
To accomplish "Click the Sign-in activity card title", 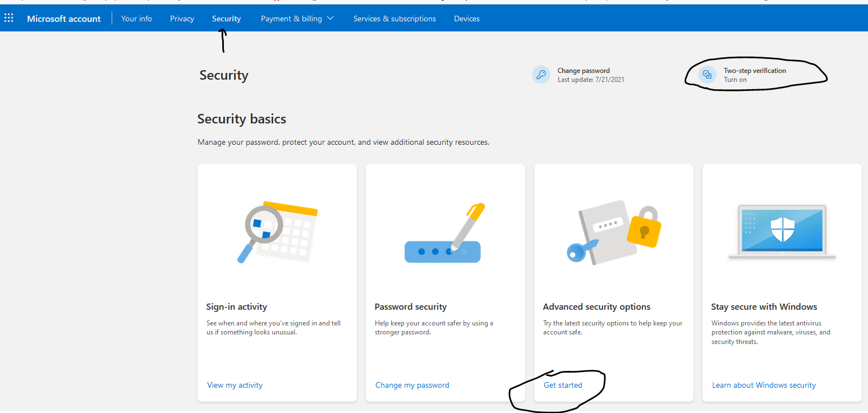I will tap(237, 307).
